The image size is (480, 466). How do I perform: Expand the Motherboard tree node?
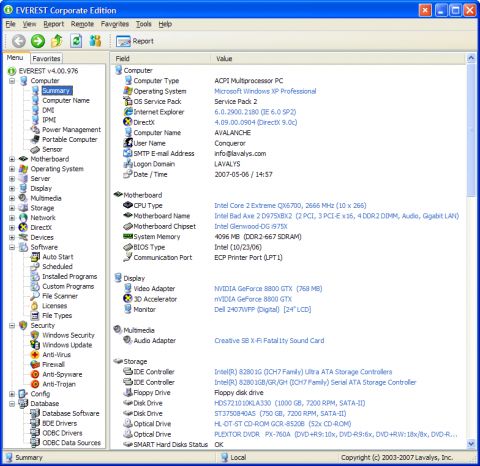(12, 159)
